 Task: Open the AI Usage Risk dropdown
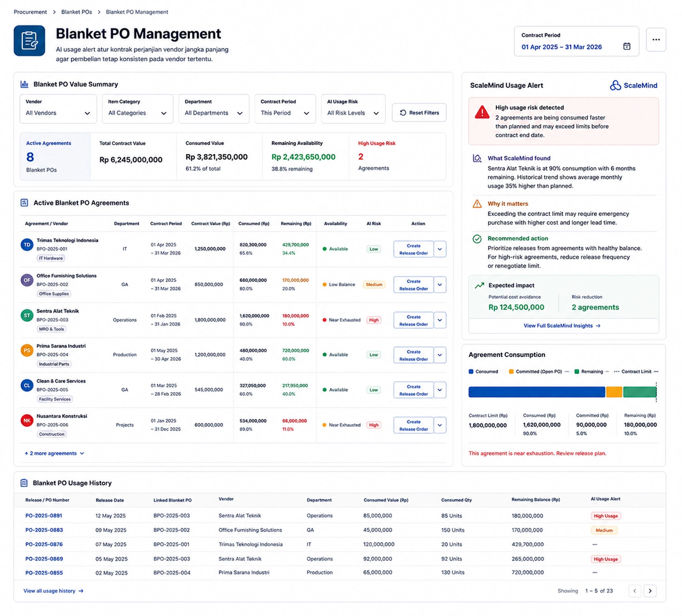[x=353, y=109]
